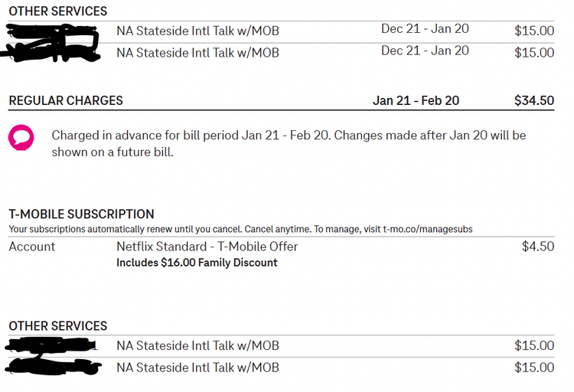Click the pink chat bubble icon
The image size is (574, 392).
(x=21, y=137)
